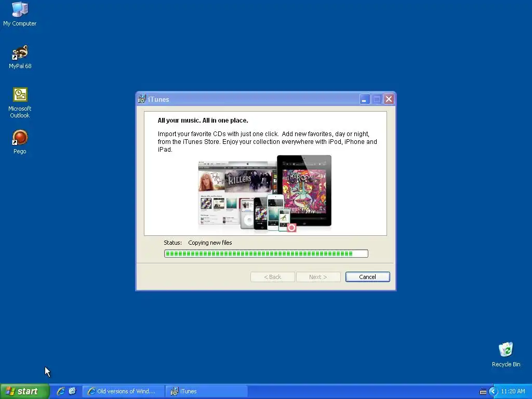This screenshot has width=532, height=399.
Task: Click the iTunes installer title bar icon
Action: (x=142, y=99)
